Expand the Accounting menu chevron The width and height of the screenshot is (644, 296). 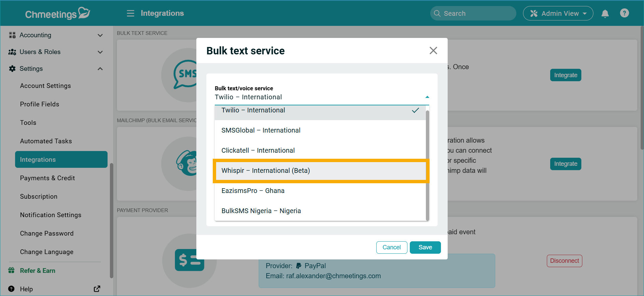pos(100,35)
